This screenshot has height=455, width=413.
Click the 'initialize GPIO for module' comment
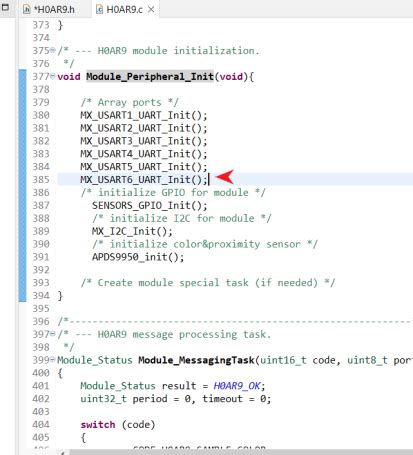pyautogui.click(x=173, y=193)
